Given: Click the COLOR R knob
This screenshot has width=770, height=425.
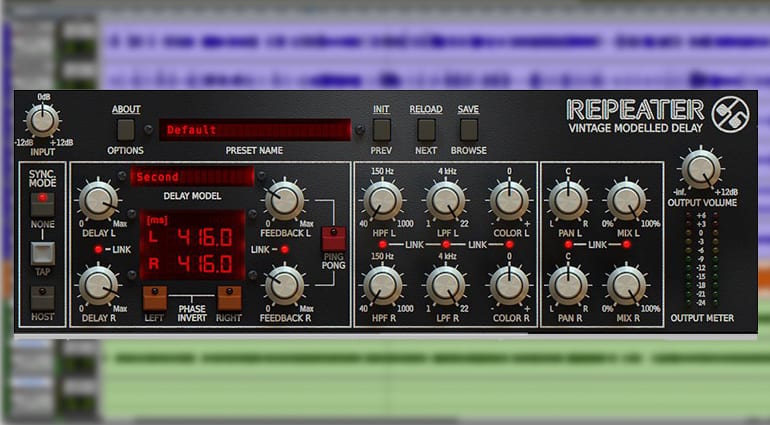Looking at the screenshot, I should [x=509, y=285].
